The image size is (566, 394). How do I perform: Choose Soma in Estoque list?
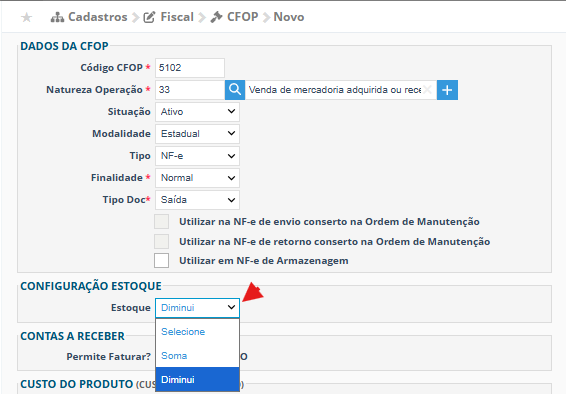pyautogui.click(x=197, y=356)
